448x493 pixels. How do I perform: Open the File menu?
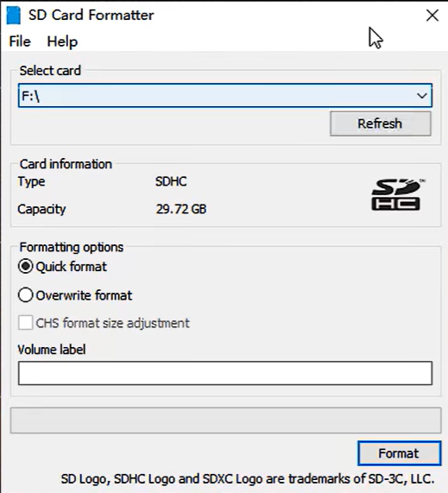click(x=20, y=41)
